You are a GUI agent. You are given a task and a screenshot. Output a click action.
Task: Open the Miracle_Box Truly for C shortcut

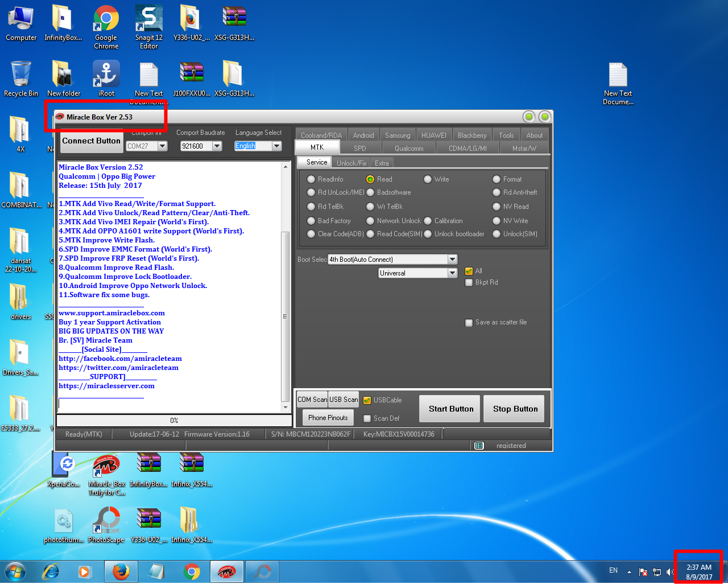pos(106,475)
